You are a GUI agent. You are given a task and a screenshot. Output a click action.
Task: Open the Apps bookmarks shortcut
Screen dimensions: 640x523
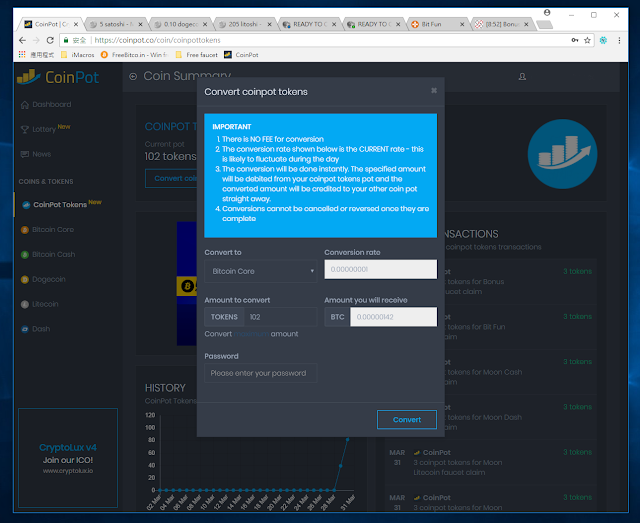(x=36, y=55)
